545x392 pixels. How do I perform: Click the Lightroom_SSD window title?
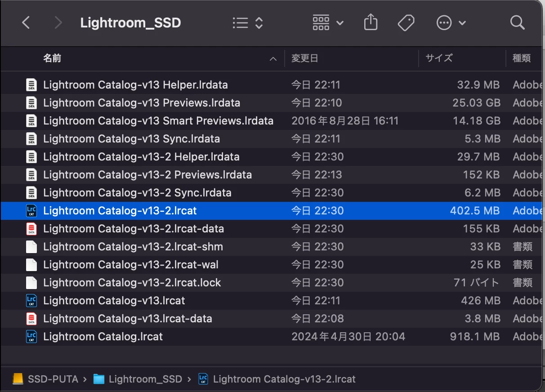[130, 23]
